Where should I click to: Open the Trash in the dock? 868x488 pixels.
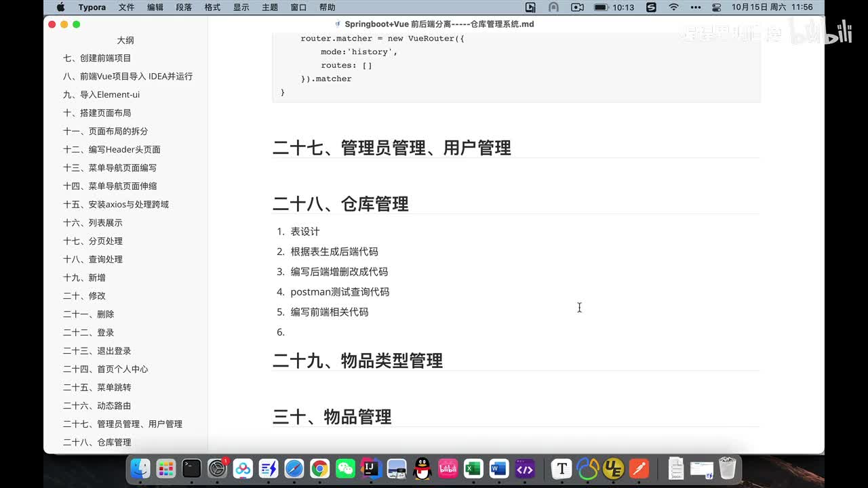point(728,468)
